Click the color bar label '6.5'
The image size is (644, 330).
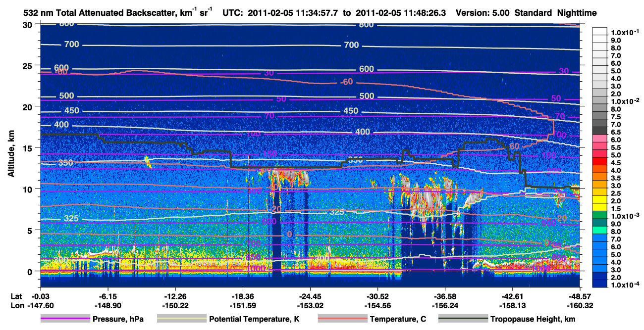pos(616,132)
